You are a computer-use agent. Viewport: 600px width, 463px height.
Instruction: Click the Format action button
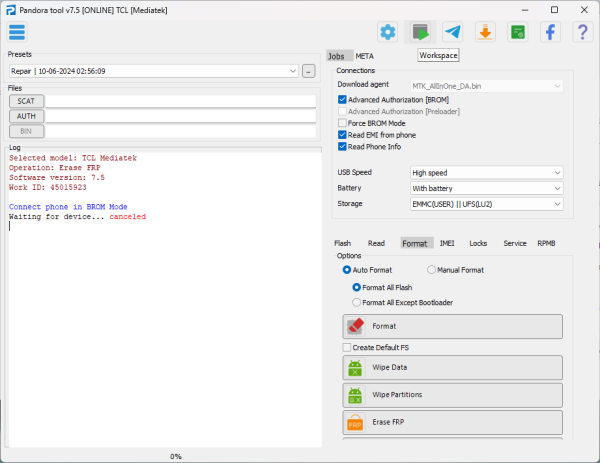pyautogui.click(x=453, y=326)
